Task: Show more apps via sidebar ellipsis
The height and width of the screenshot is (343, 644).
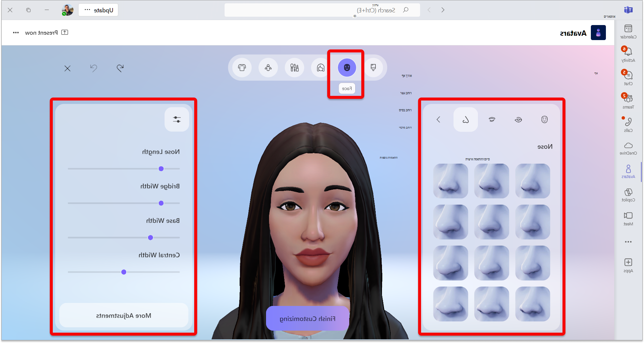Action: 628,242
